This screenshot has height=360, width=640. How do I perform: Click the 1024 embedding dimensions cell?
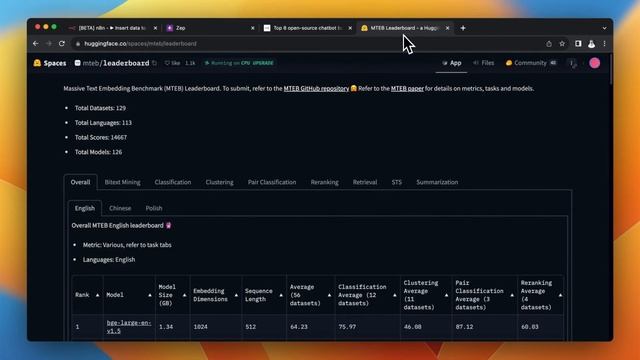click(216, 327)
